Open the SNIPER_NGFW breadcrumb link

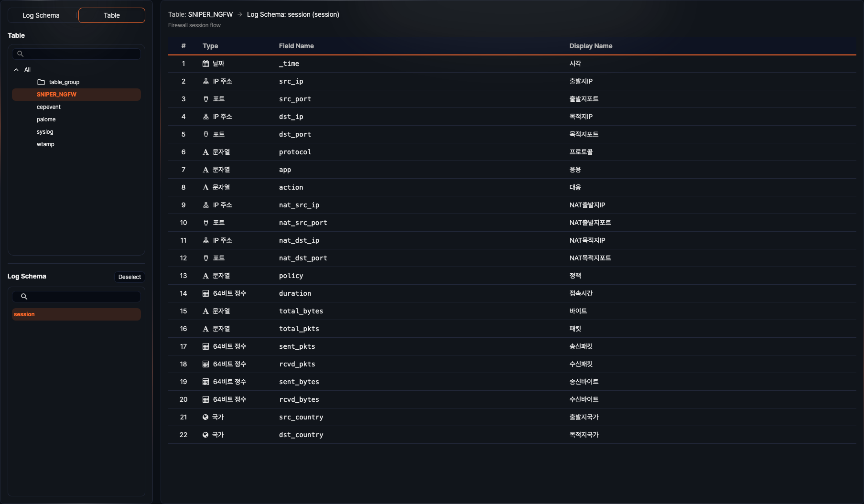point(210,14)
